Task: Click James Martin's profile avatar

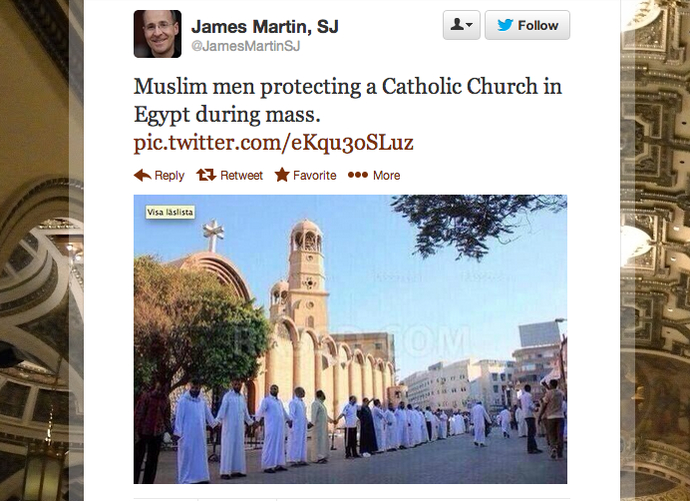Action: tap(158, 34)
